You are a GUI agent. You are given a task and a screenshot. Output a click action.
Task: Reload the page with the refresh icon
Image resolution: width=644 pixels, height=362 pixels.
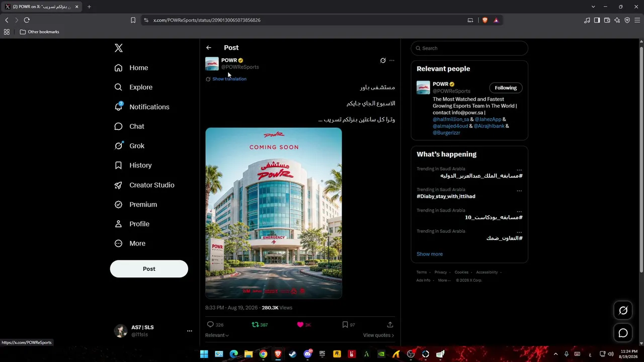[x=27, y=20]
